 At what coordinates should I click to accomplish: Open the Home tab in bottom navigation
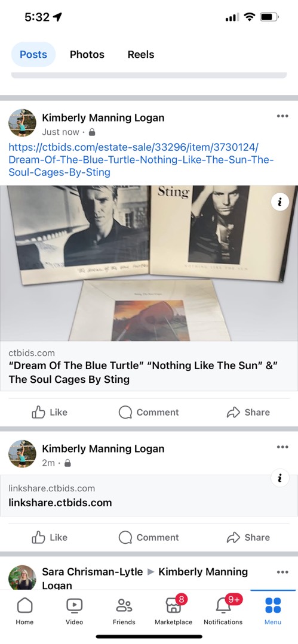pyautogui.click(x=24, y=611)
